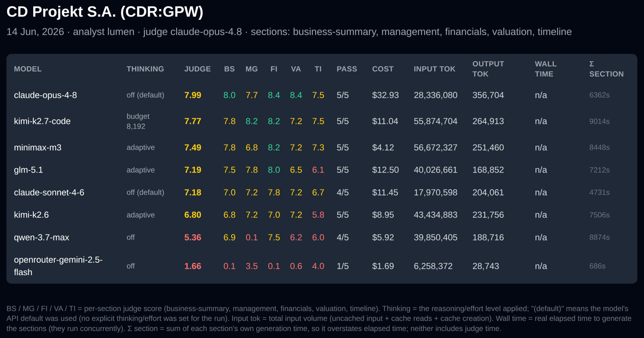Image resolution: width=644 pixels, height=338 pixels.
Task: Click input tokens 55,874,704
Action: pos(436,121)
